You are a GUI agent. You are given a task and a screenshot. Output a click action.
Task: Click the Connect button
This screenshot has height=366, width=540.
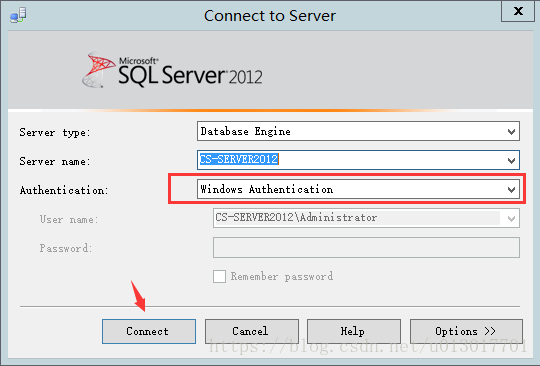(149, 331)
